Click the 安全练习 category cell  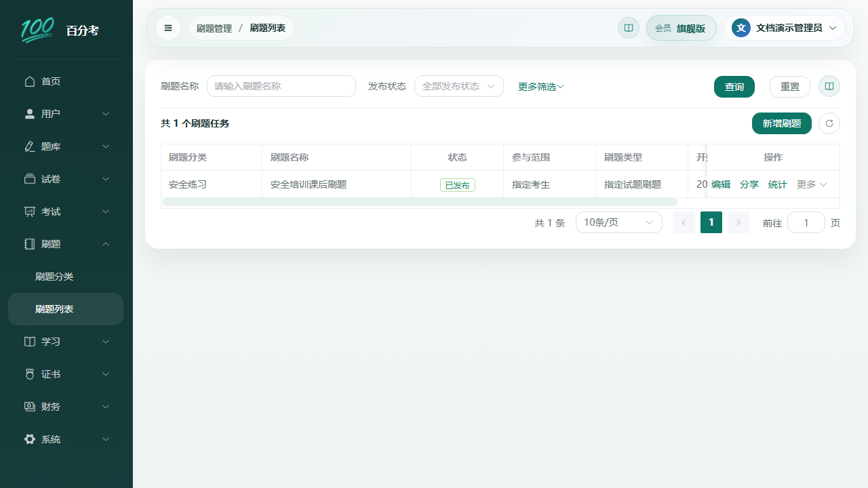[212, 184]
